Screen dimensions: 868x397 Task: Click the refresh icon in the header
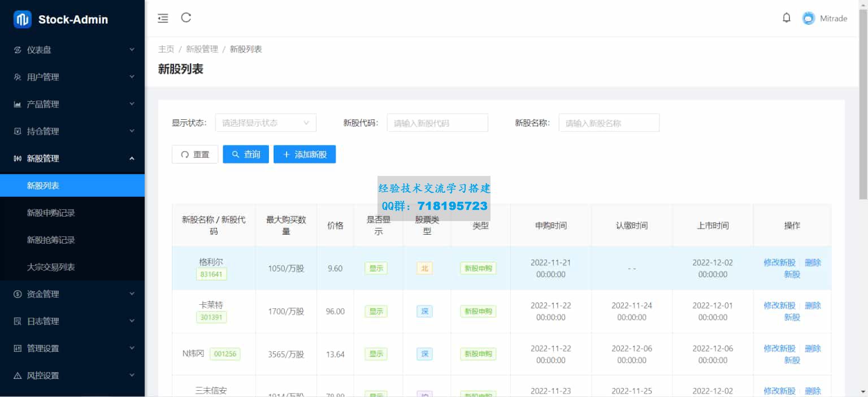(x=186, y=18)
